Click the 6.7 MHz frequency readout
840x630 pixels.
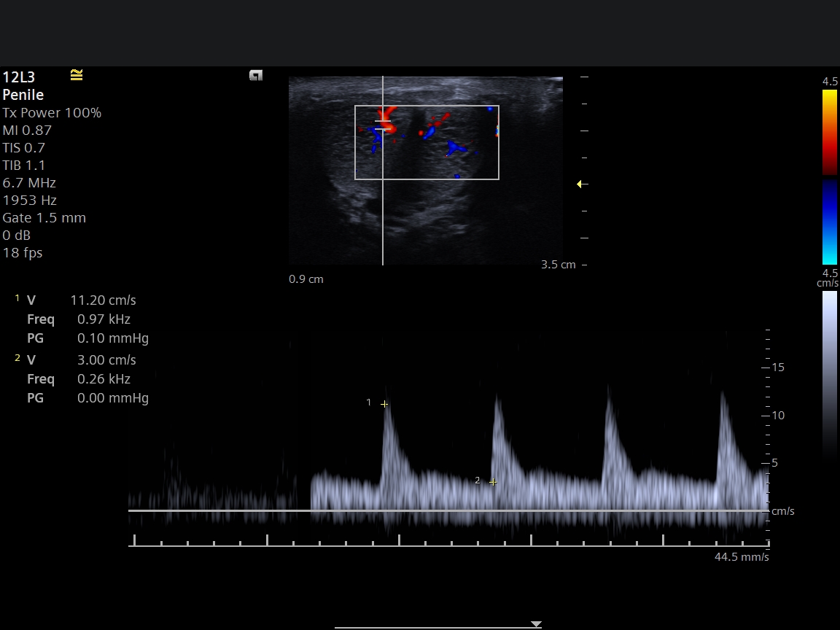[29, 183]
